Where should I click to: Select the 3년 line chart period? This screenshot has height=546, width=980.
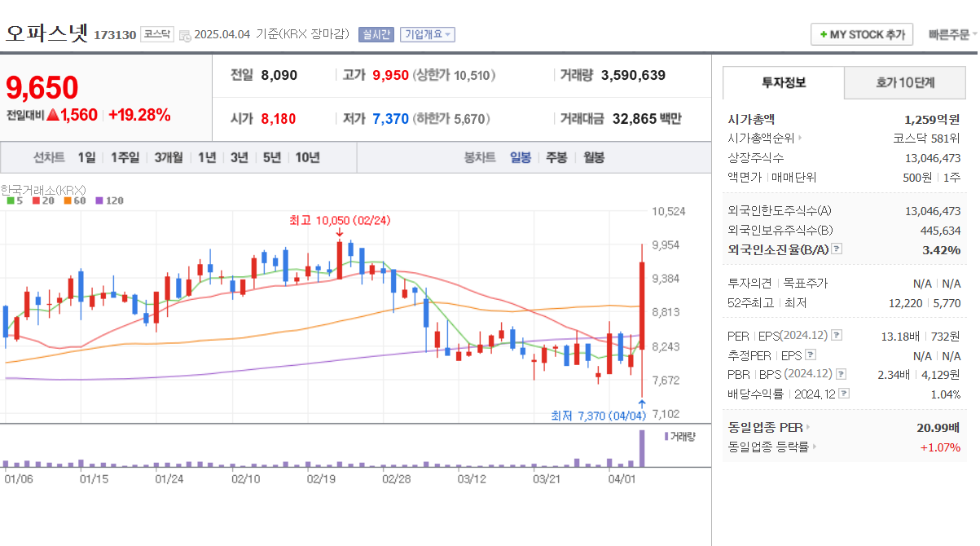coord(240,157)
